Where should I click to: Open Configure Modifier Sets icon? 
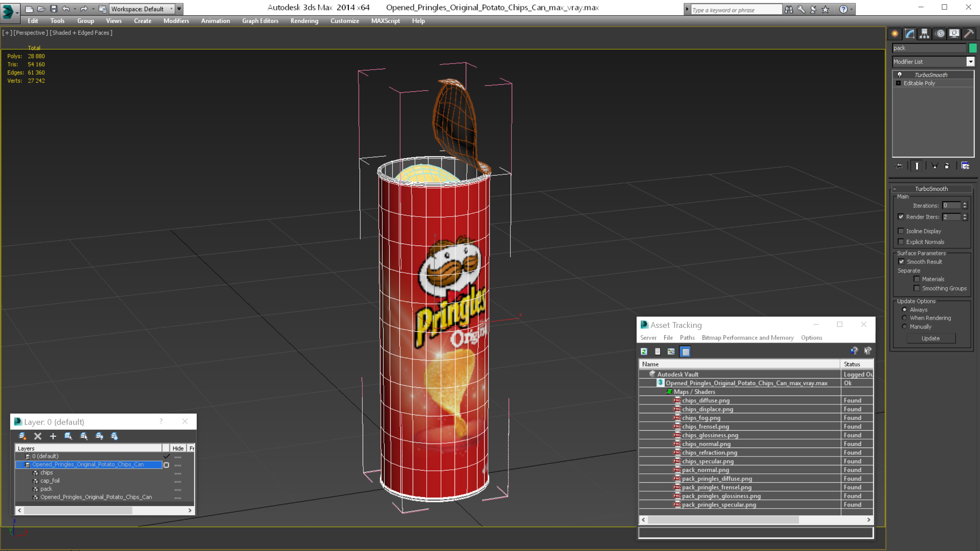click(965, 166)
